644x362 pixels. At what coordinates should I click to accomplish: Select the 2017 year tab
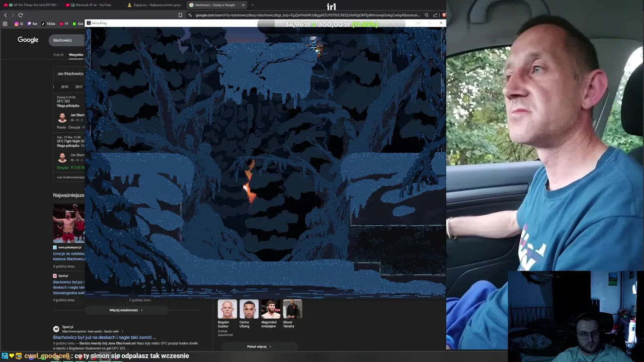(x=79, y=87)
